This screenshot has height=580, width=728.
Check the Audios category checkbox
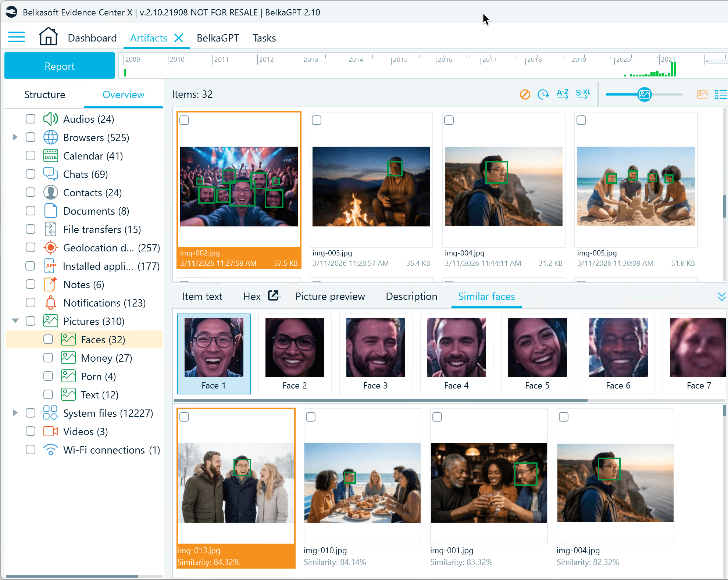(31, 119)
